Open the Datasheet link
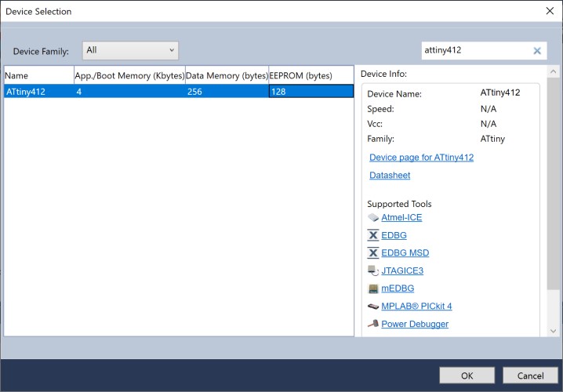Image resolution: width=563 pixels, height=392 pixels. point(390,175)
